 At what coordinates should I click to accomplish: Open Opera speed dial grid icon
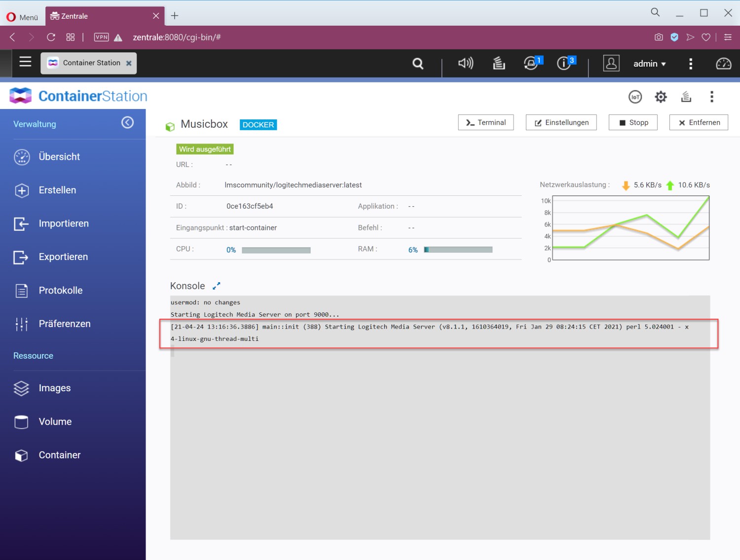pyautogui.click(x=71, y=37)
